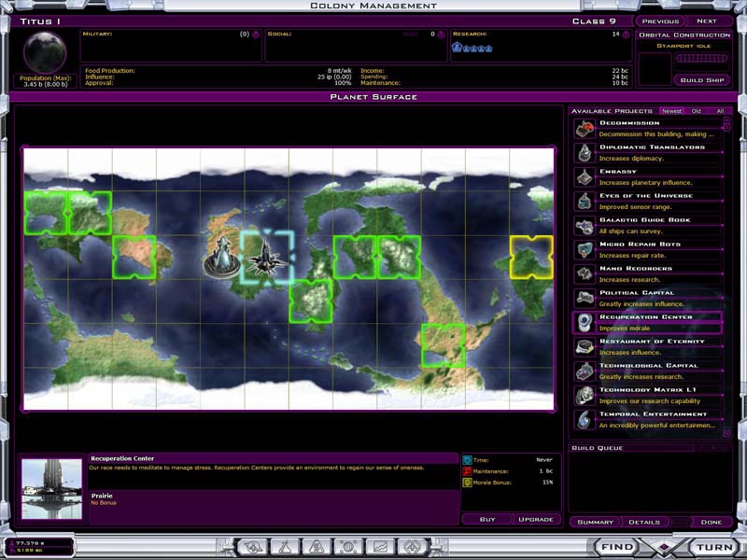Select the Political Capital project icon
The width and height of the screenshot is (747, 560).
(x=585, y=299)
